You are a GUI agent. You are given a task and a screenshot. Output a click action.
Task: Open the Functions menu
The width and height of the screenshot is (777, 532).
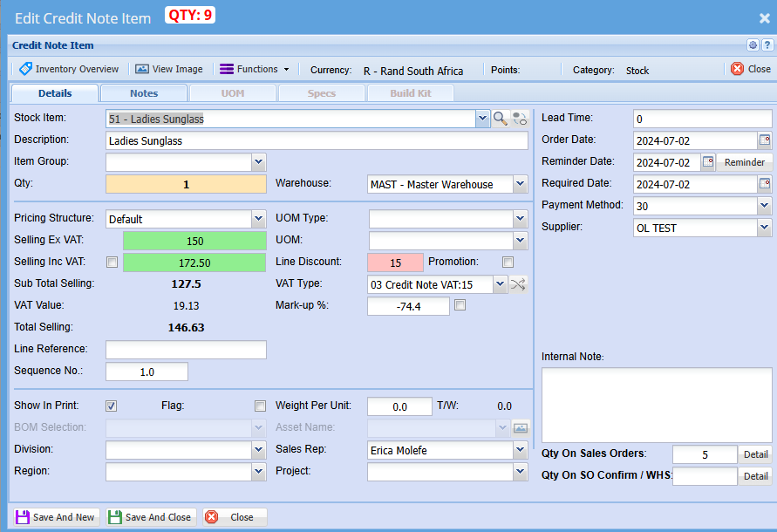point(254,69)
